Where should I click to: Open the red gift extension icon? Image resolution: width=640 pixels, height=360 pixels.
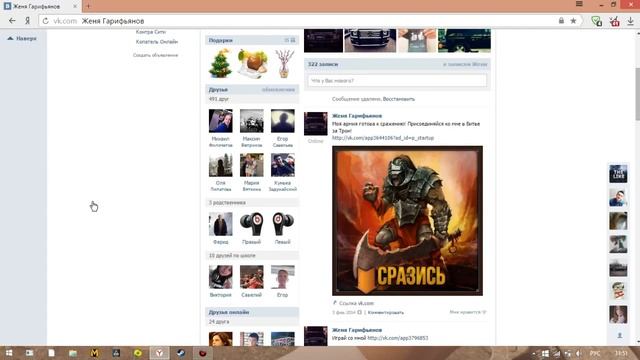pos(614,21)
